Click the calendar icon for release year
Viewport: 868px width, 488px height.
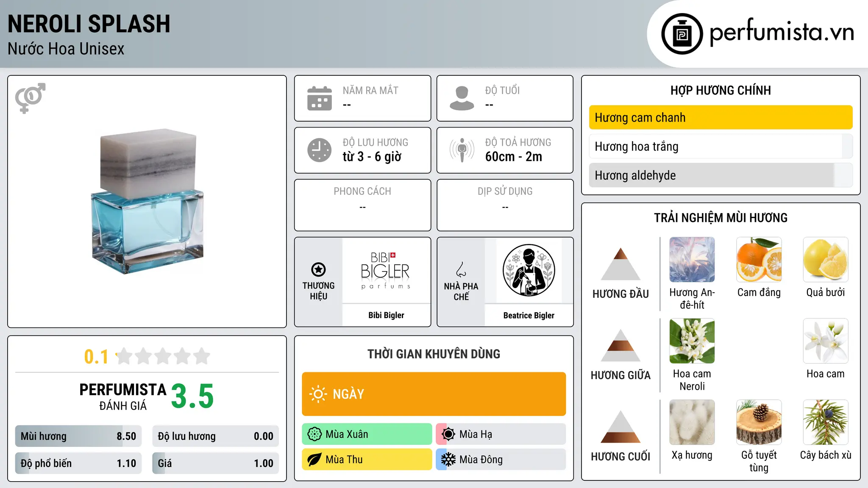(x=320, y=98)
